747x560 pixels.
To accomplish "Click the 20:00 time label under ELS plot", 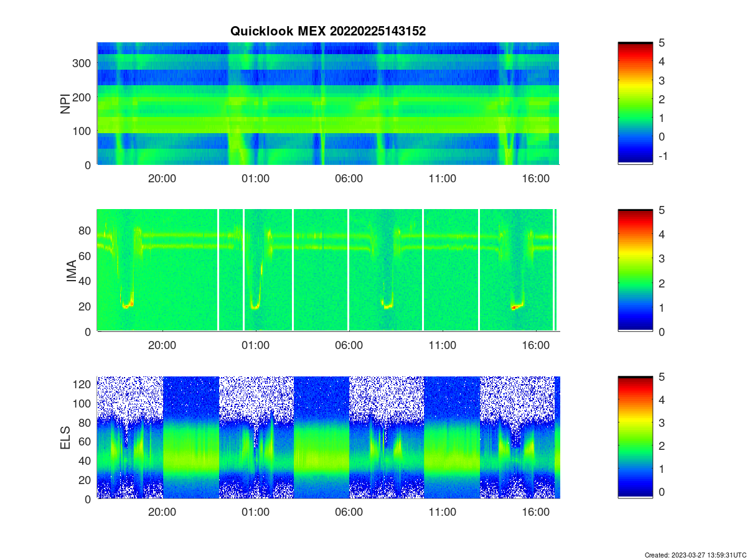I will click(162, 512).
